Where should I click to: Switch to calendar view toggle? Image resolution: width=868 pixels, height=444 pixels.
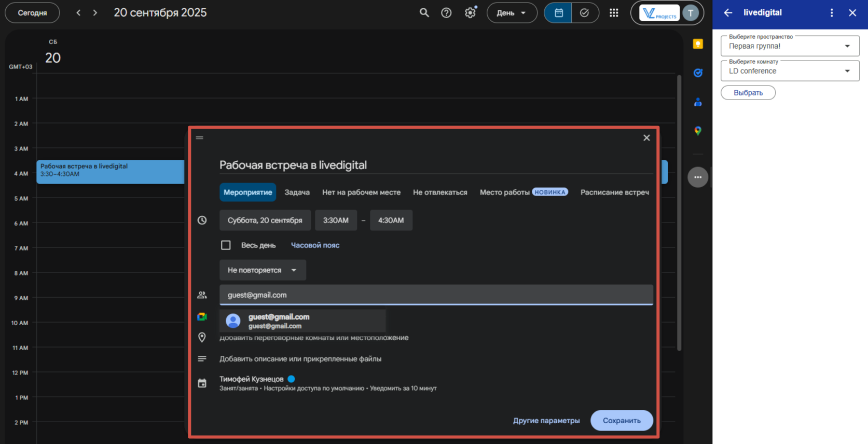558,13
